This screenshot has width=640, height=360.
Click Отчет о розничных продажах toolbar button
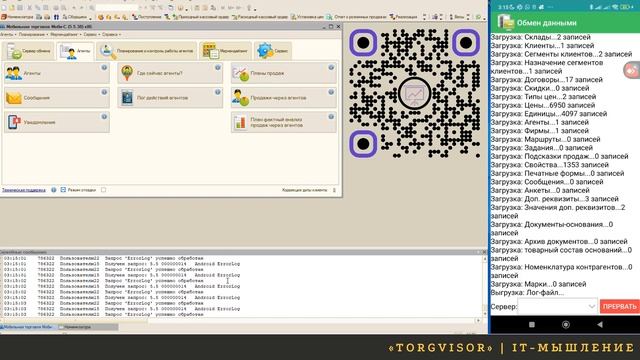356,17
